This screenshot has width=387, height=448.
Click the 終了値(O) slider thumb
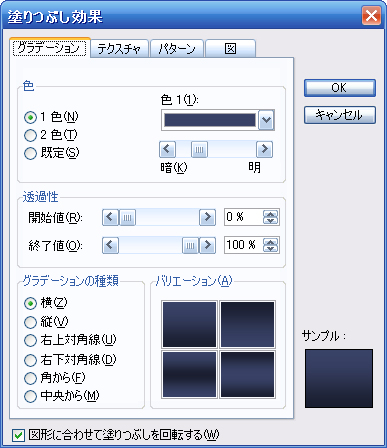pyautogui.click(x=190, y=246)
